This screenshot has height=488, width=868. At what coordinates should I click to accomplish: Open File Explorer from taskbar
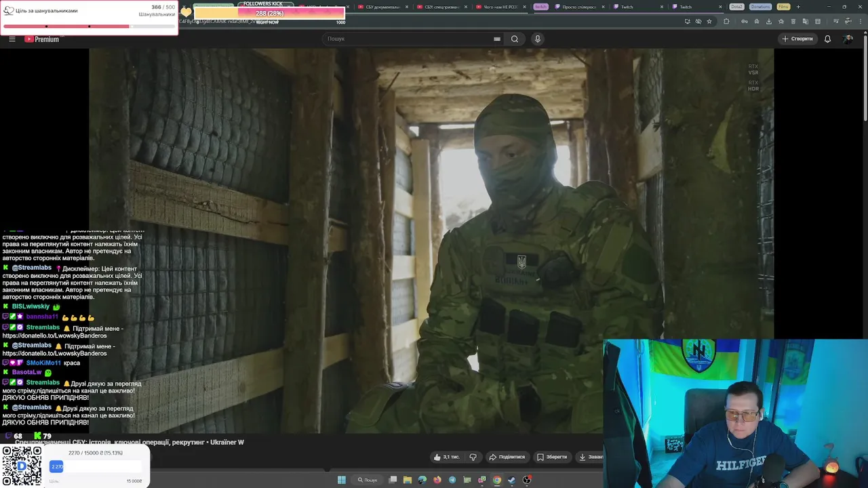pyautogui.click(x=408, y=480)
